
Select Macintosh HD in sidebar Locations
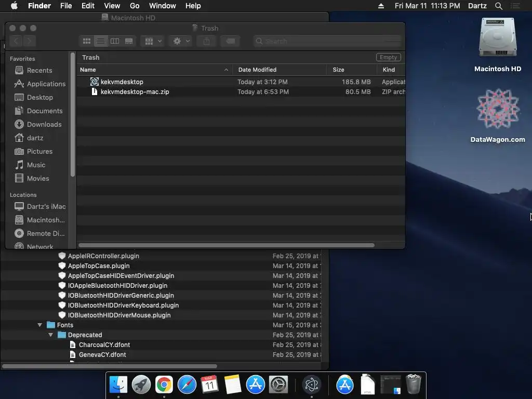[39, 220]
